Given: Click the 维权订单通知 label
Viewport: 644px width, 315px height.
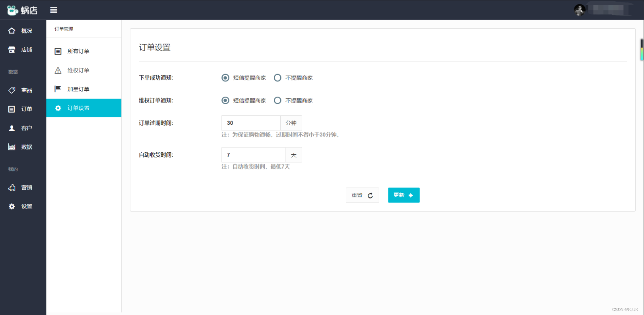Looking at the screenshot, I should click(x=156, y=100).
